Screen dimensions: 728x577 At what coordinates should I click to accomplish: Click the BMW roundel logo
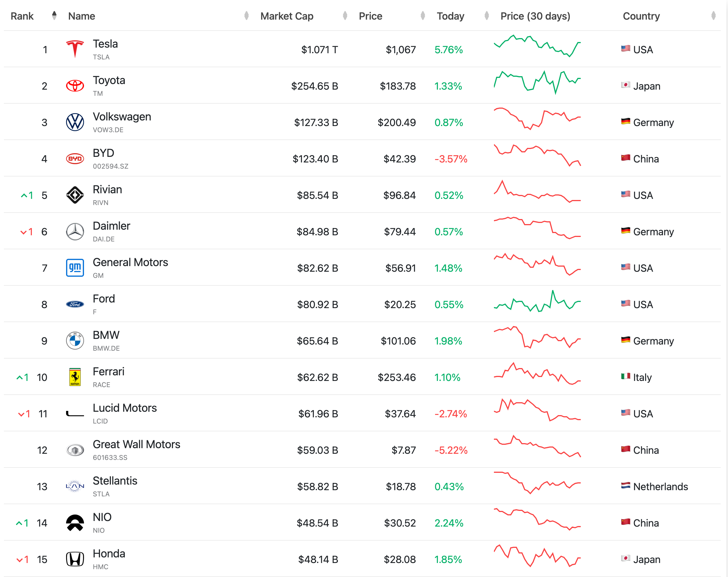75,341
